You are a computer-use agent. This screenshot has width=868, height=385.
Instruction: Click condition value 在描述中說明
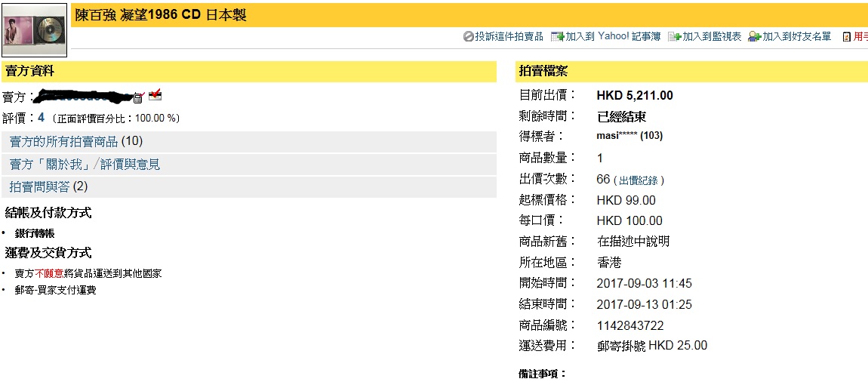(x=633, y=242)
